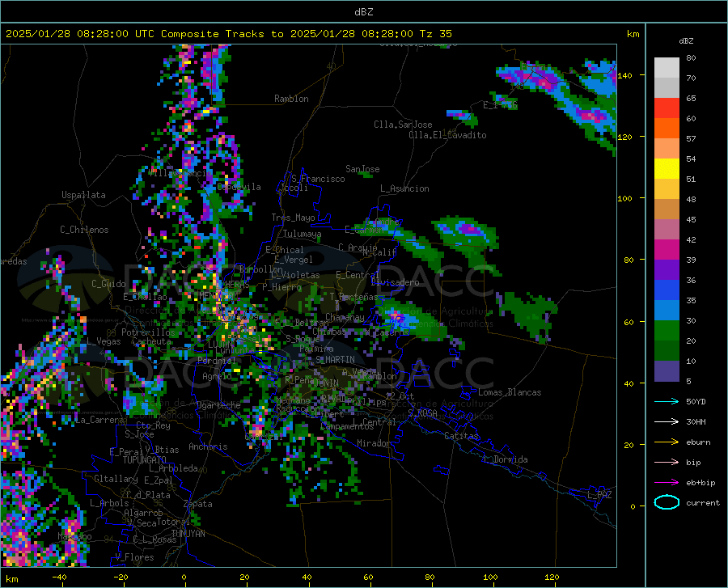This screenshot has height=588, width=728.
Task: Click the Cacheuta map label
Action: 151,341
